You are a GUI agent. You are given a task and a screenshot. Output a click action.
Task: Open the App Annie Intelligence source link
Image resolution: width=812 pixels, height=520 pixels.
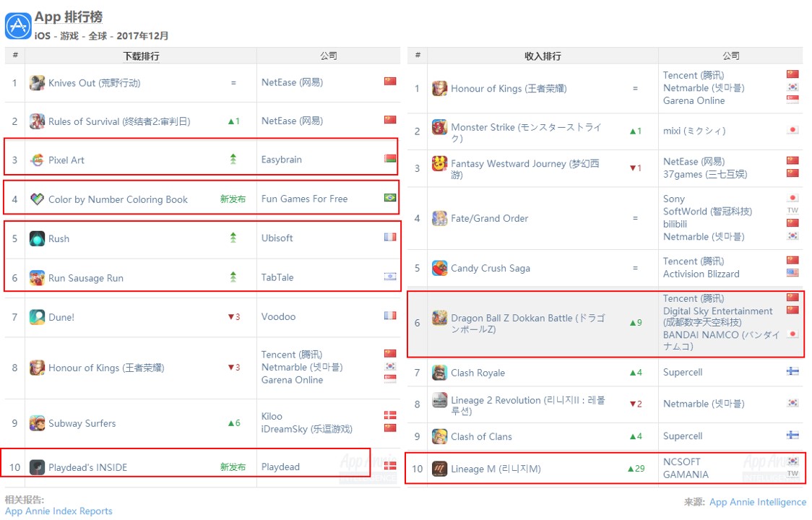pyautogui.click(x=758, y=502)
